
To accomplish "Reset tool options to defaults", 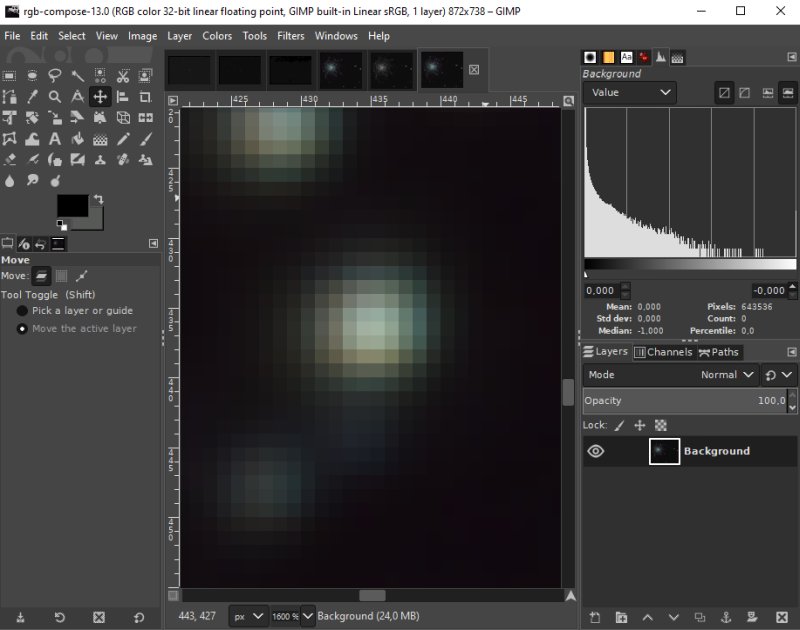I will click(x=139, y=618).
